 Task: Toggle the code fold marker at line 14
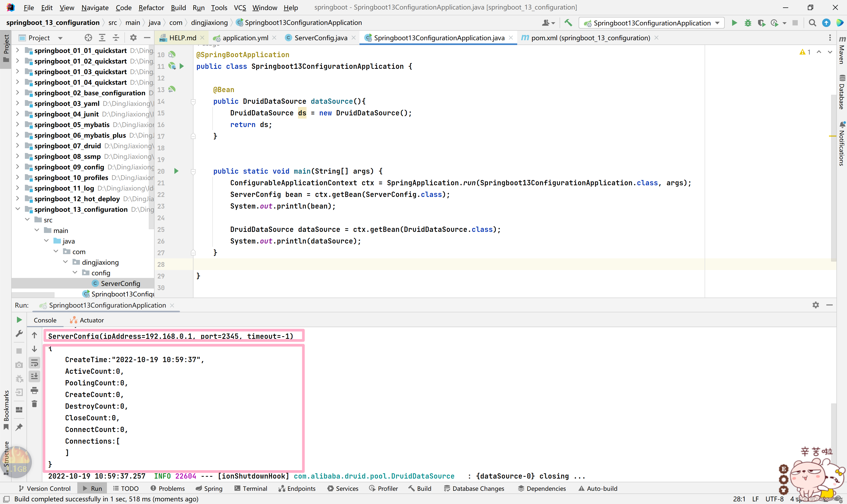(x=193, y=102)
